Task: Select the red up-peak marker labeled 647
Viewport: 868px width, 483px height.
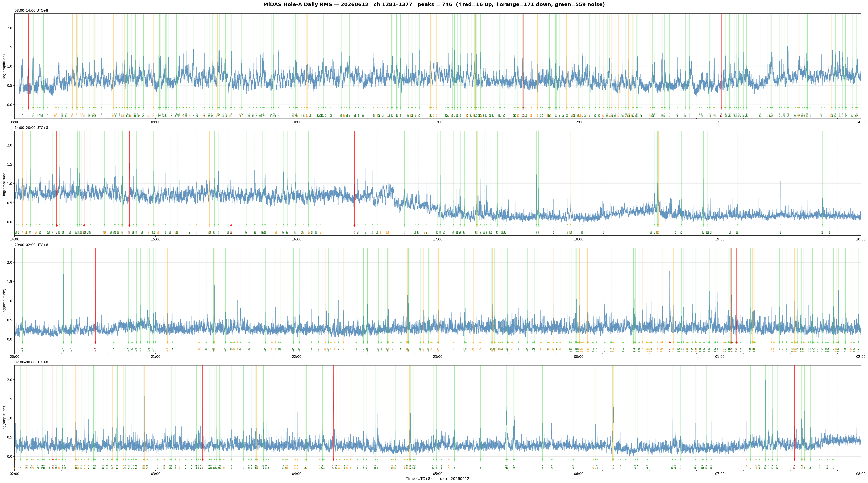Action: coord(203,459)
